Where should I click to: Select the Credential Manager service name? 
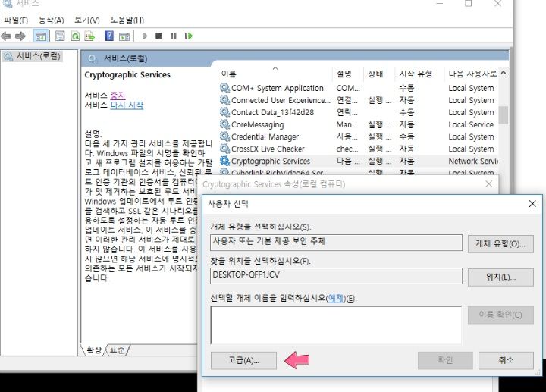click(x=265, y=136)
